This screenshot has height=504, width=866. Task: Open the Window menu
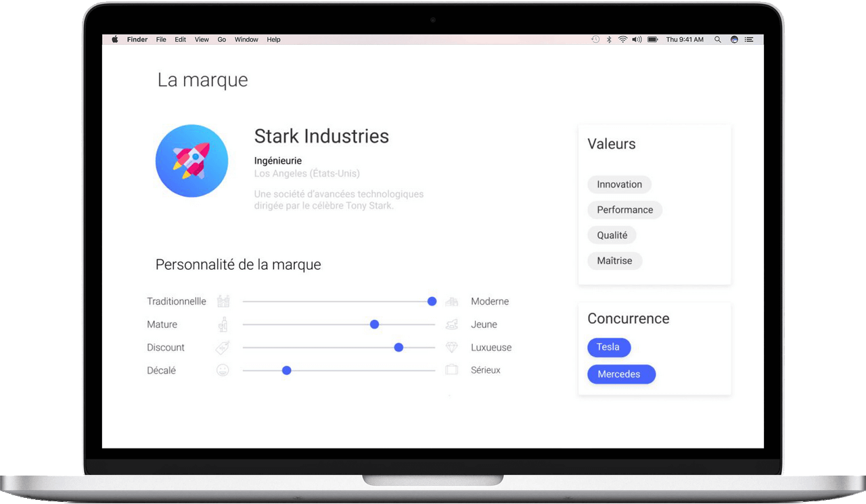(246, 40)
